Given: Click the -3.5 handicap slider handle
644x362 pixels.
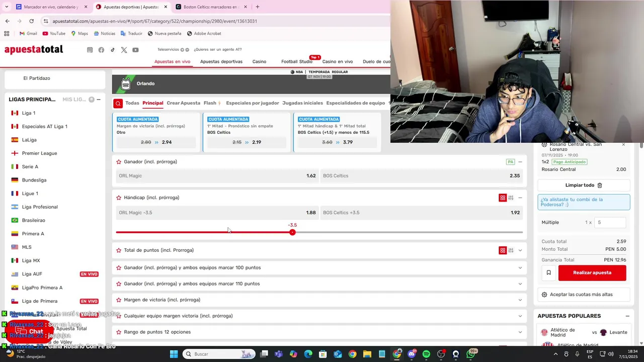Looking at the screenshot, I should (292, 232).
